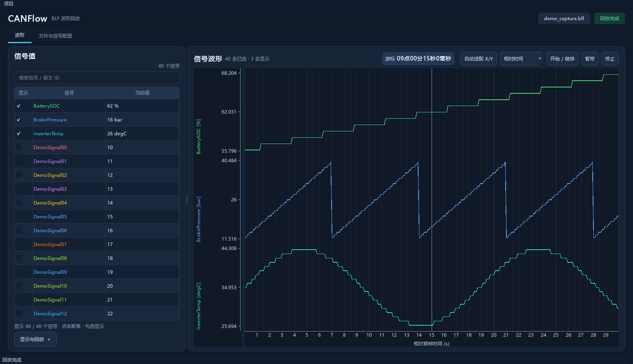This screenshot has height=364, width=633.
Task: Click the '16 bar' current value cell
Action: coord(142,119)
